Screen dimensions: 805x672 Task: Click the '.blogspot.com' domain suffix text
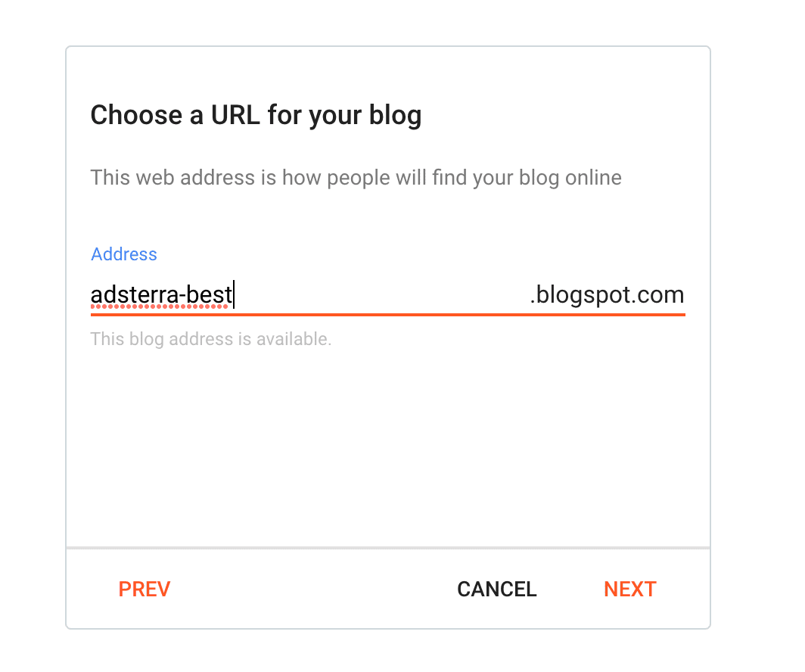tap(608, 294)
